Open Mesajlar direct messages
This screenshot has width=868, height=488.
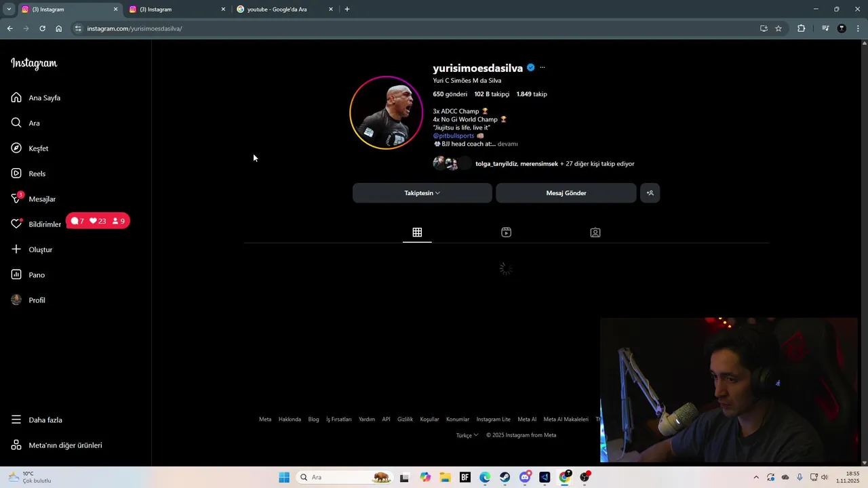[x=33, y=199]
